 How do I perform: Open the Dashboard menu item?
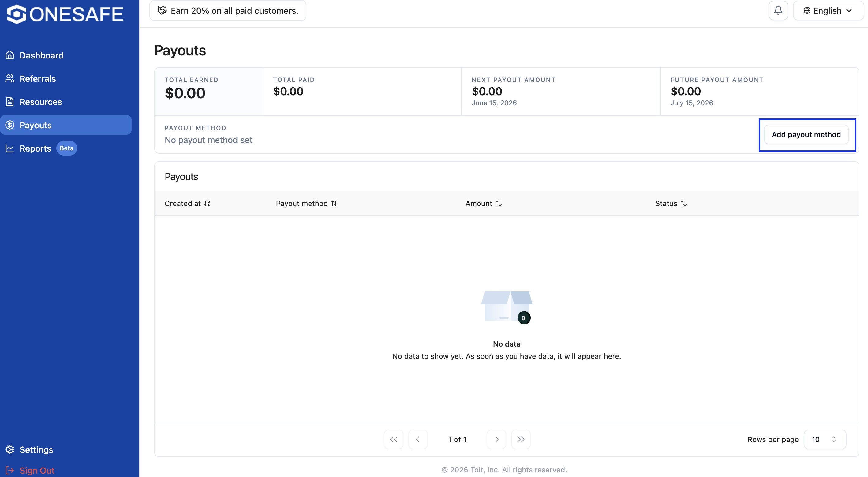pyautogui.click(x=66, y=55)
